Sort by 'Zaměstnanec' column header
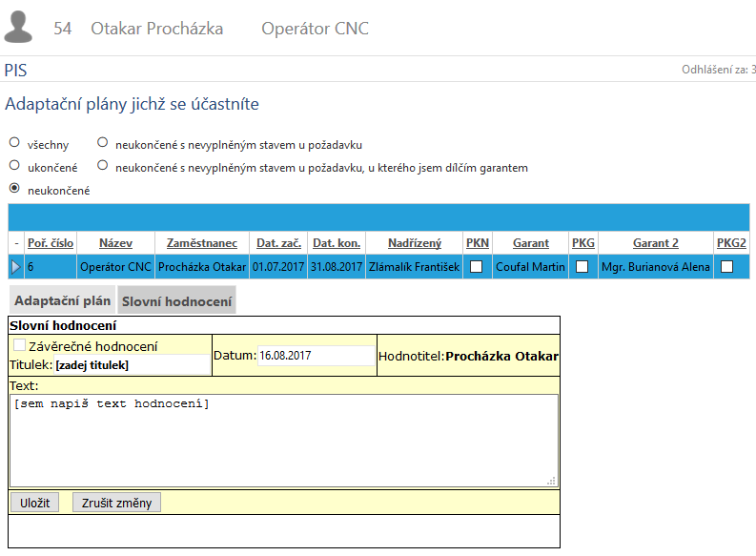This screenshot has height=556, width=756. point(202,243)
